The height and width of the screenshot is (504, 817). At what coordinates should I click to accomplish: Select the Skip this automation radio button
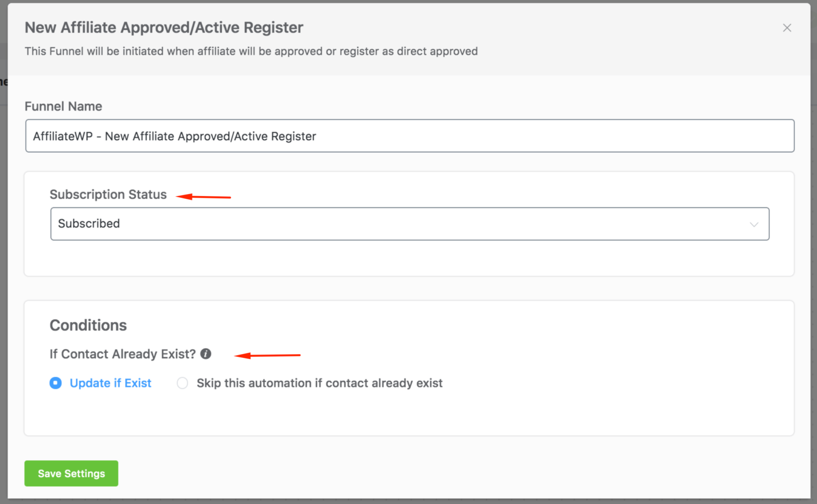pyautogui.click(x=182, y=383)
